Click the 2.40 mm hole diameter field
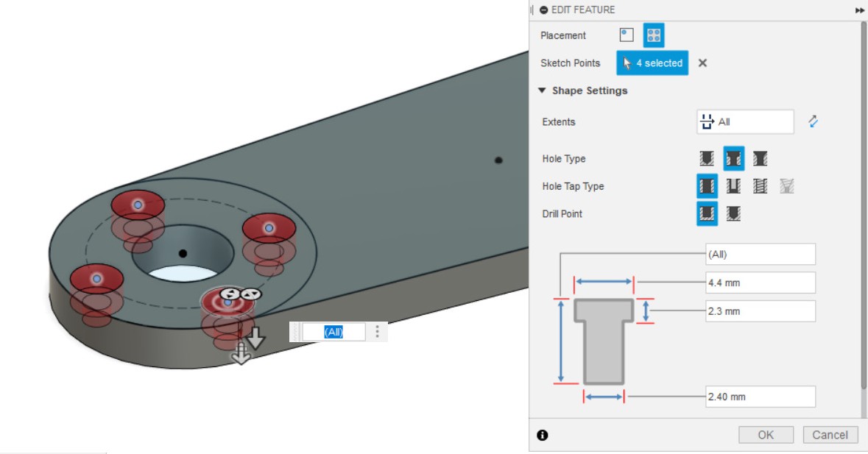 tap(760, 397)
